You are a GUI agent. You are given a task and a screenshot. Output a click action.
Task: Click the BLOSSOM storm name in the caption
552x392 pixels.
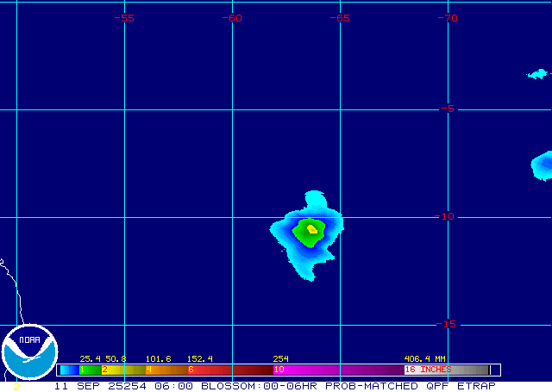[x=229, y=385]
